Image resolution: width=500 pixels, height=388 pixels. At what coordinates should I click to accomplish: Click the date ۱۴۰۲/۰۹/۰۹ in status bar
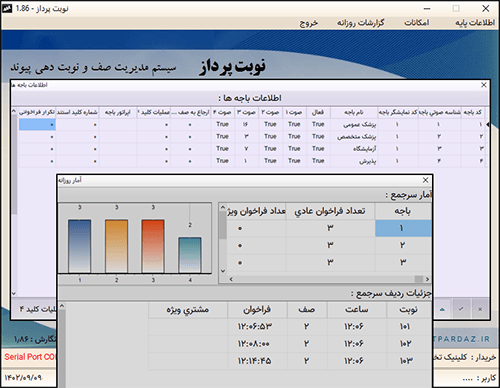click(x=23, y=378)
